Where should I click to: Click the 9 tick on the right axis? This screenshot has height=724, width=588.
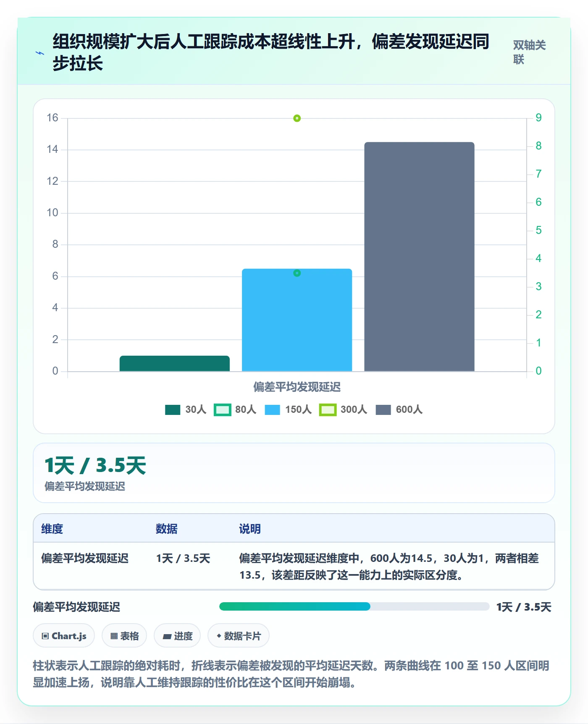coord(538,118)
